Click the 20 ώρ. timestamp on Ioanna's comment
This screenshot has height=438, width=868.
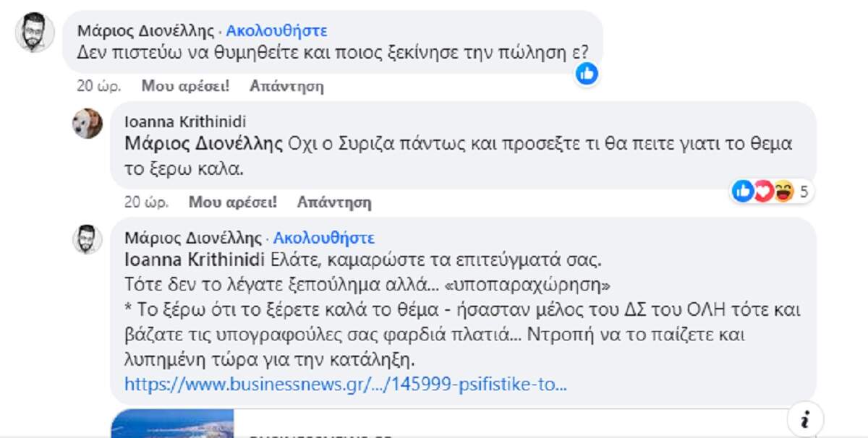click(x=147, y=202)
